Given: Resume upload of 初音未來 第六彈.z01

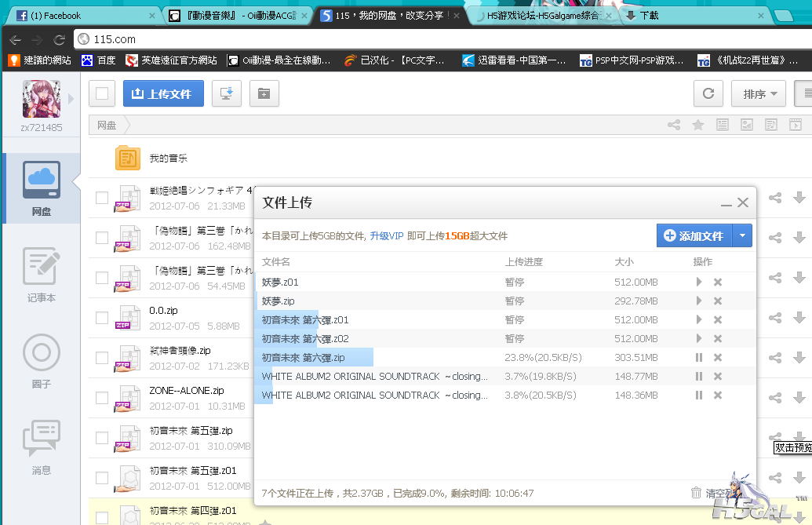Looking at the screenshot, I should (699, 319).
